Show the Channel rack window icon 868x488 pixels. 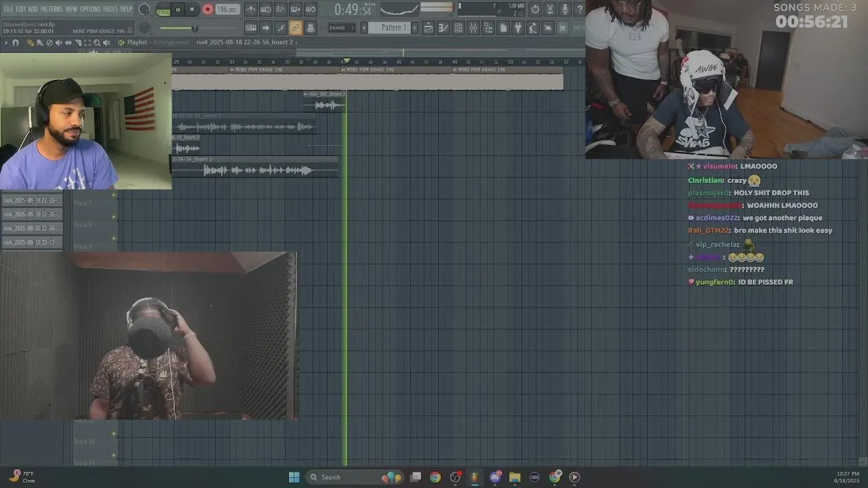458,28
